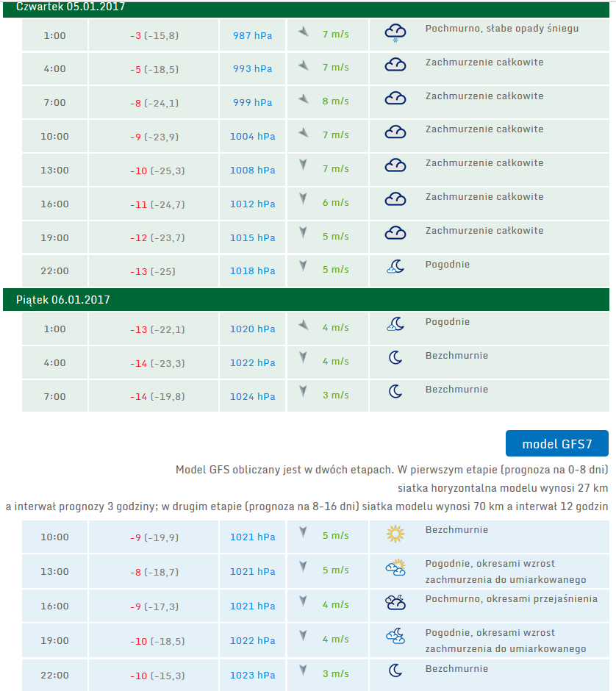
Task: Click the wind direction arrow in the 987 hPa row
Action: 303,32
